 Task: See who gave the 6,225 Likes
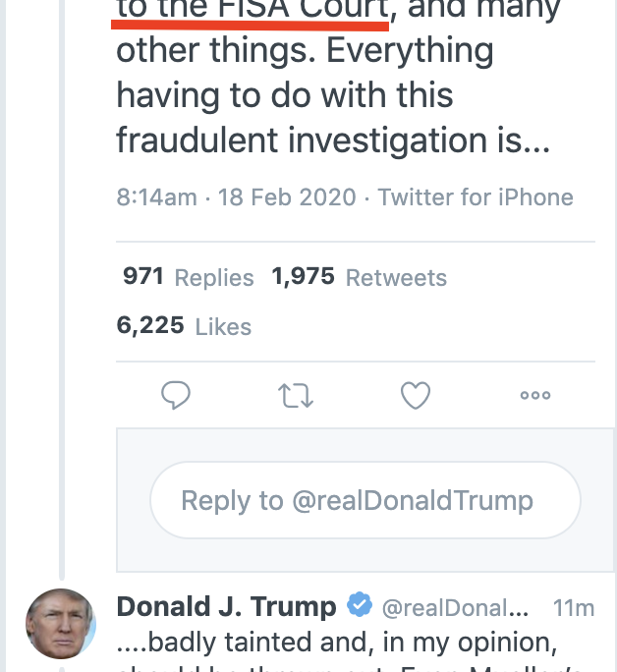(x=184, y=326)
